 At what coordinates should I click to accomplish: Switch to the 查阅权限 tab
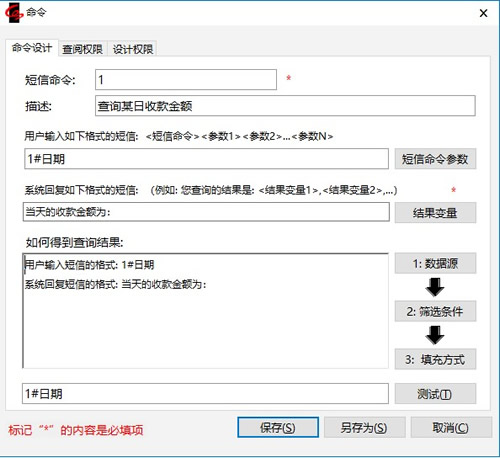(82, 49)
